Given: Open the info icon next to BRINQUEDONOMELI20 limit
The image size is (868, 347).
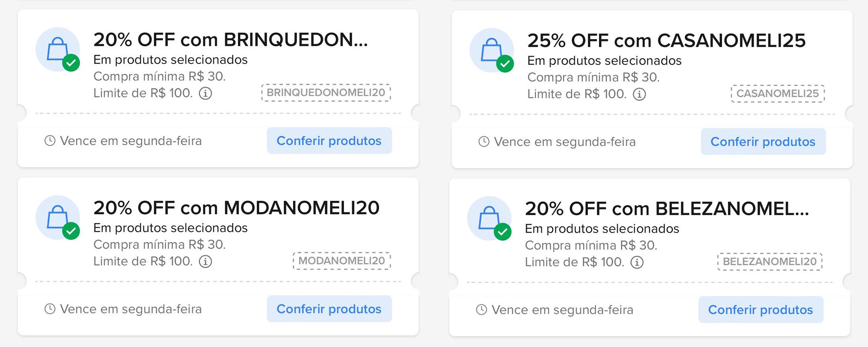Looking at the screenshot, I should click(206, 93).
